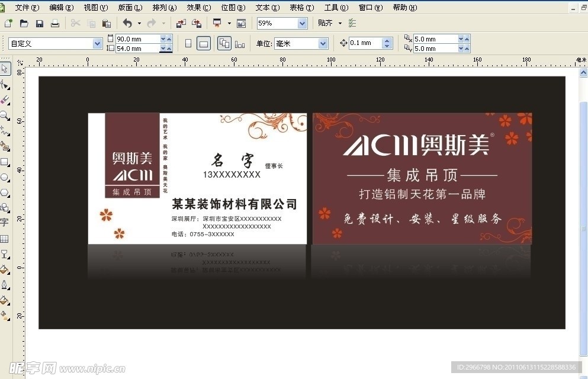
Task: Open the 编辑(E) menu
Action: pyautogui.click(x=62, y=8)
